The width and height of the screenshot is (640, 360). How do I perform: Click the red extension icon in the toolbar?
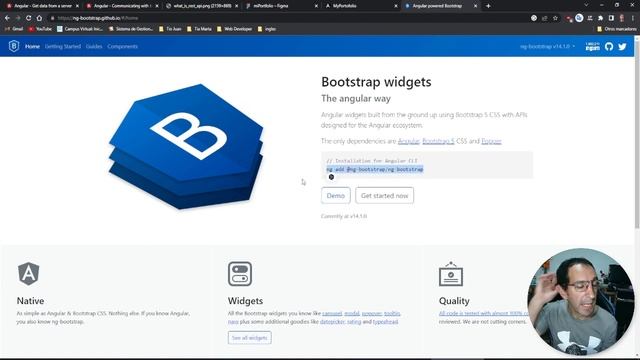click(569, 18)
